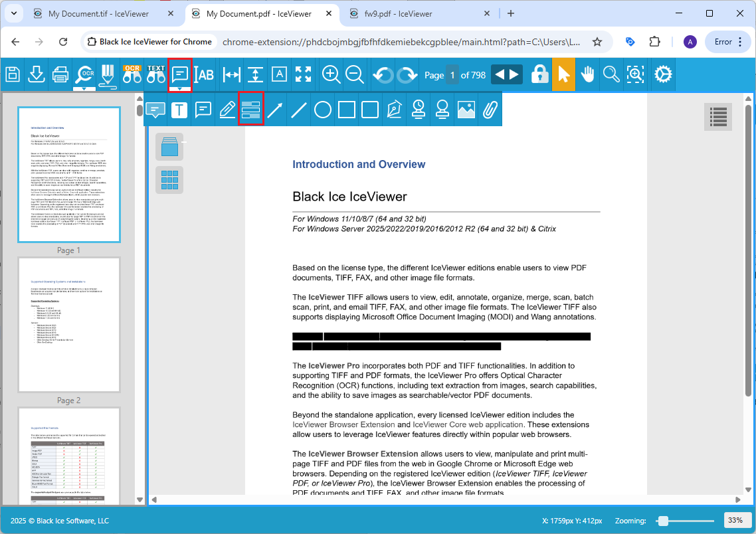
Task: Follow the IceViewer Core web application link
Action: pos(468,424)
